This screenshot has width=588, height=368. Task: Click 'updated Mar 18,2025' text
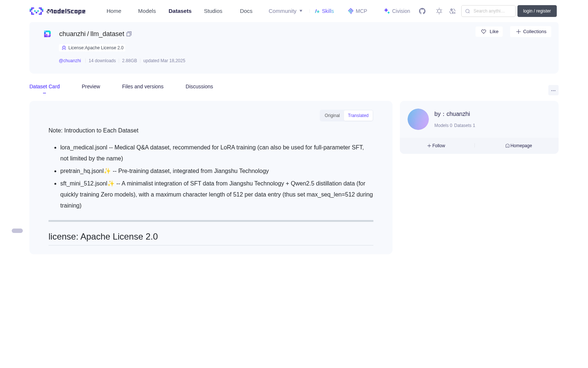click(x=164, y=61)
